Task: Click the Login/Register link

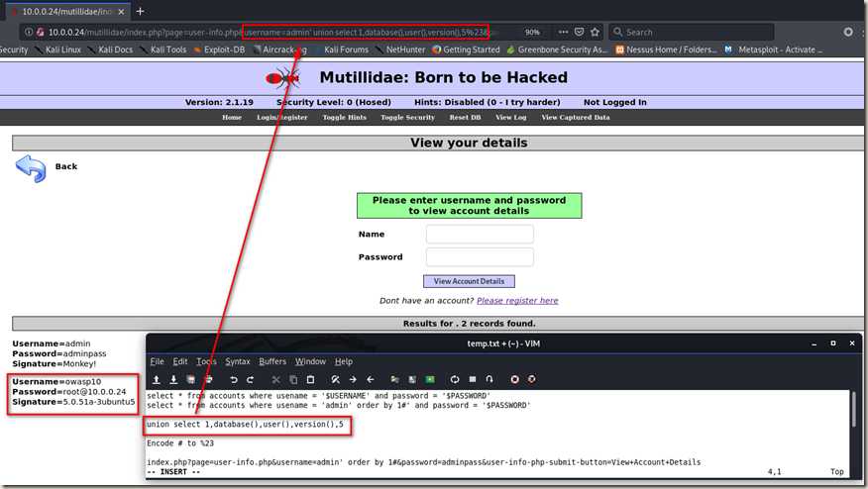Action: (x=281, y=117)
